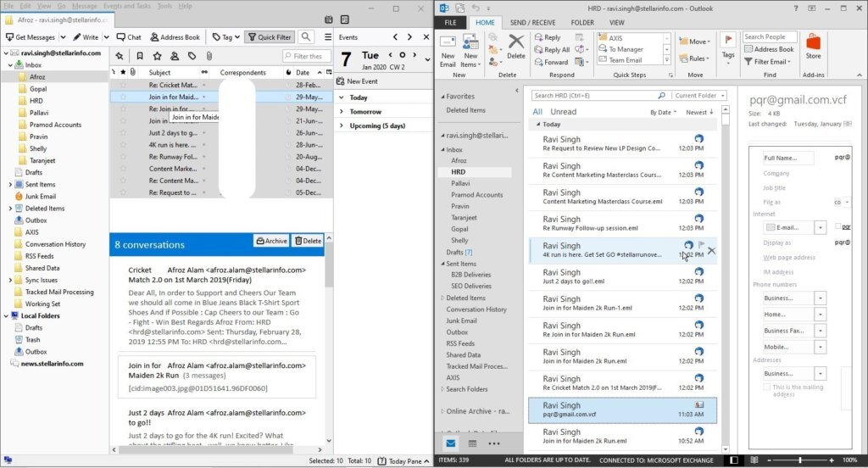
Task: Open the SEND / RECEIVE ribbon tab
Action: pos(531,22)
